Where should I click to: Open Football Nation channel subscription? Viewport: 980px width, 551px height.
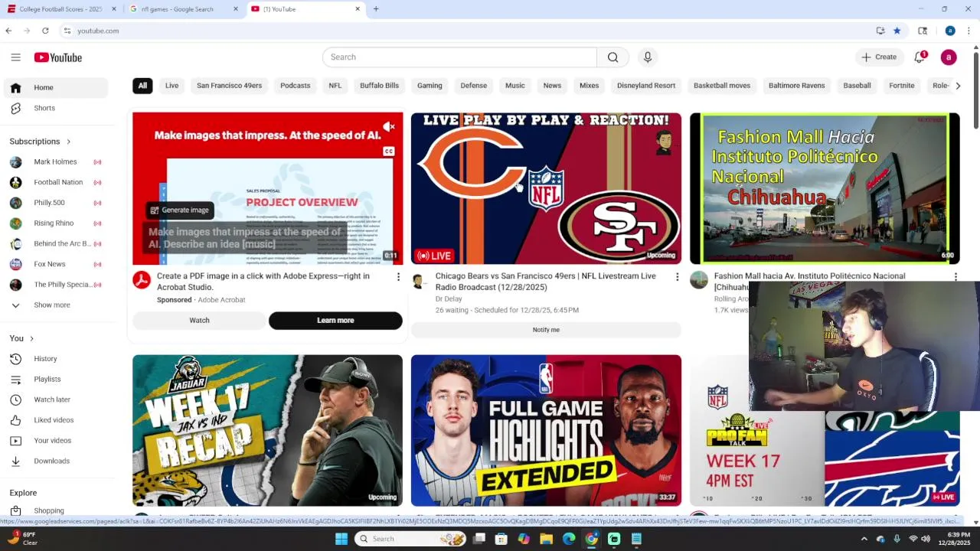click(x=57, y=182)
